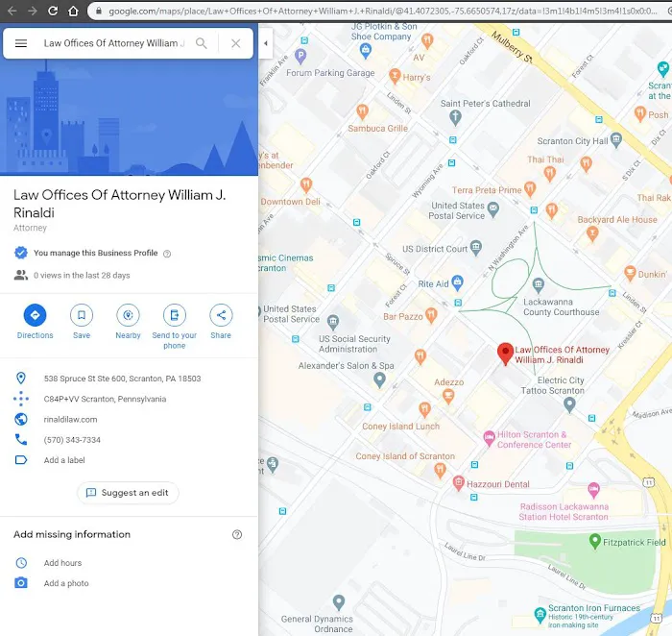This screenshot has height=636, width=672.
Task: Get Directions to the law office
Action: (35, 315)
